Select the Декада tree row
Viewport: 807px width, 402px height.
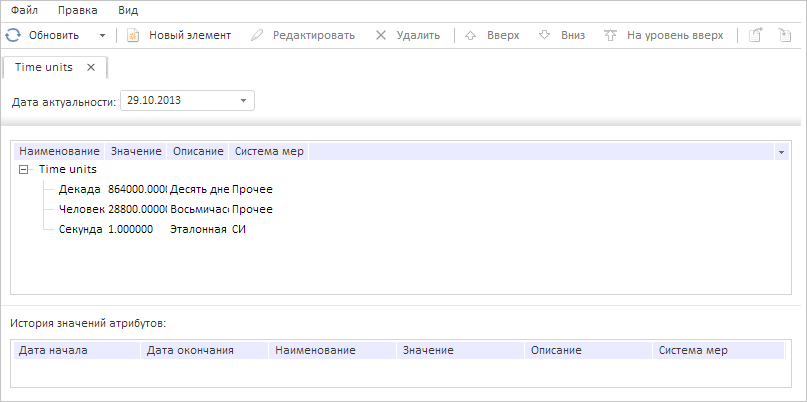[80, 189]
